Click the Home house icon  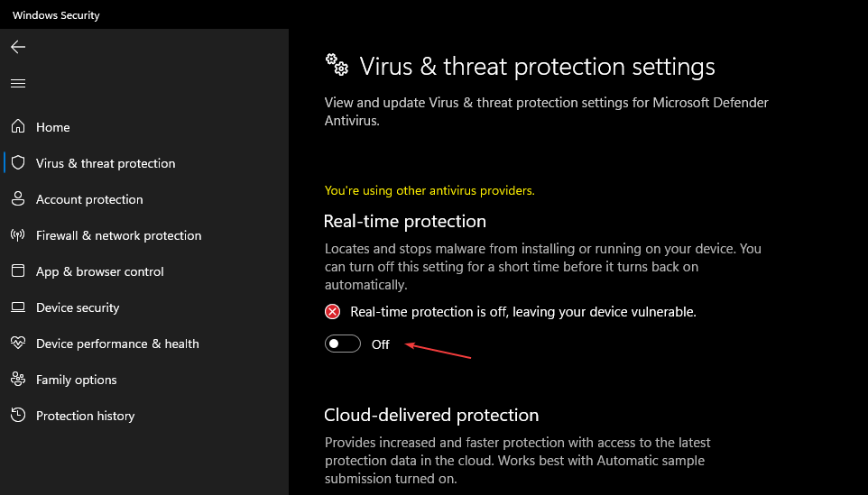(18, 126)
